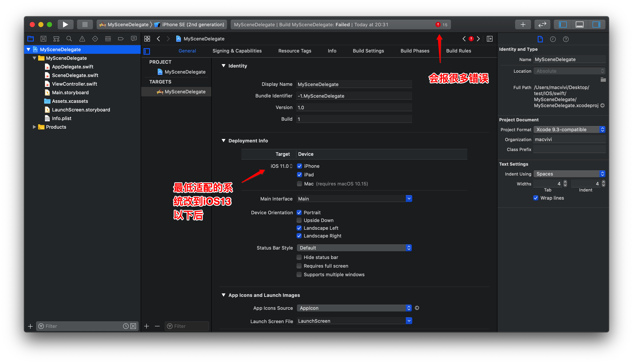The height and width of the screenshot is (364, 633).
Task: Click the related items grid icon
Action: (147, 39)
